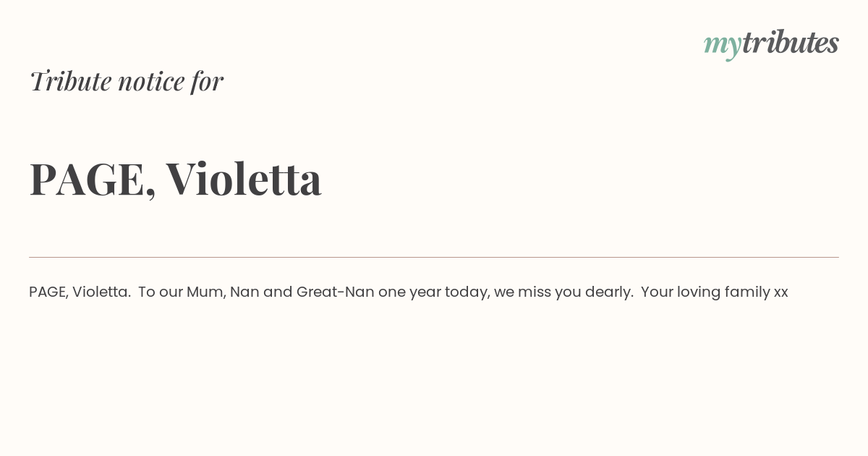Screen dimensions: 868x456
Task: Click the green "my" in the logo
Action: [x=722, y=45]
